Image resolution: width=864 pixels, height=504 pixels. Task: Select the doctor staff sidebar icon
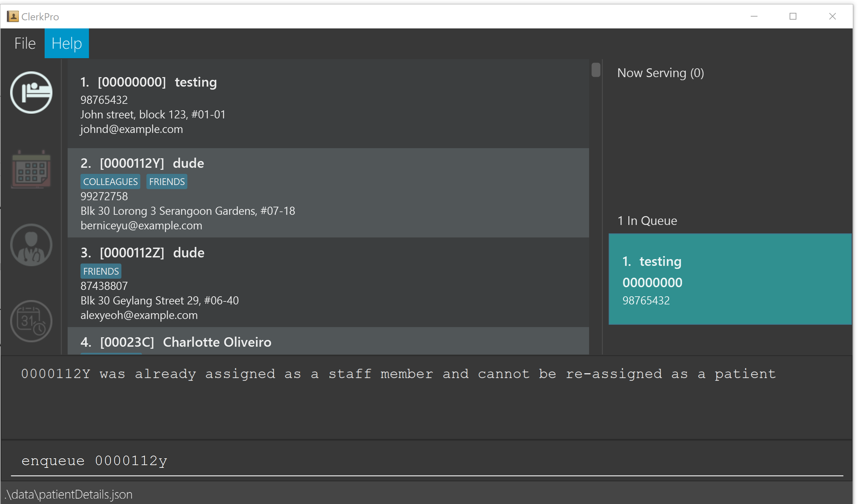(31, 245)
